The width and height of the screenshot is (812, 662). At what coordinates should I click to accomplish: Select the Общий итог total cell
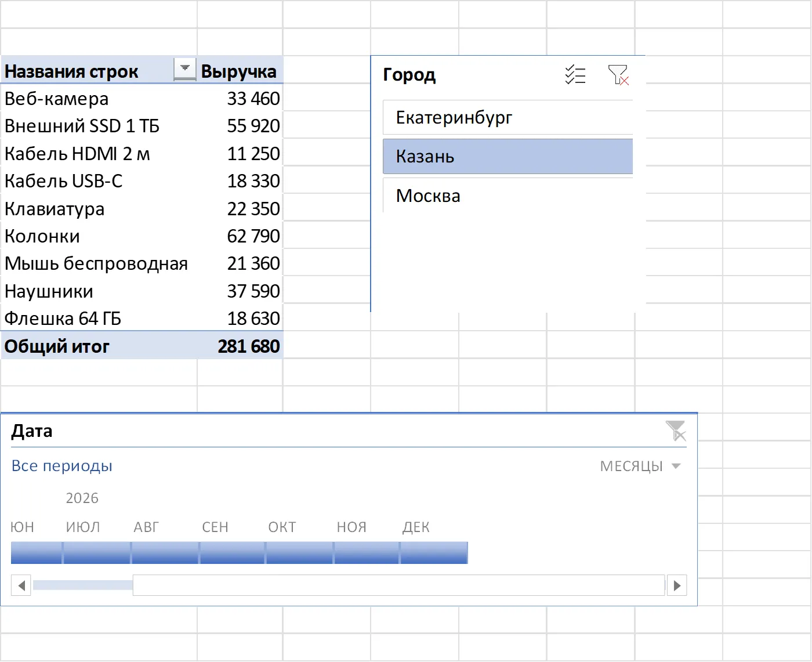pyautogui.click(x=57, y=346)
